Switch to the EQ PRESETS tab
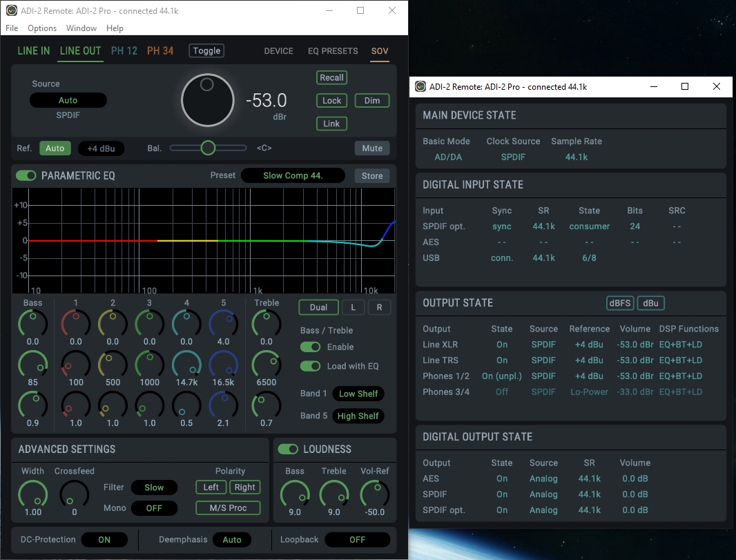 (x=333, y=50)
